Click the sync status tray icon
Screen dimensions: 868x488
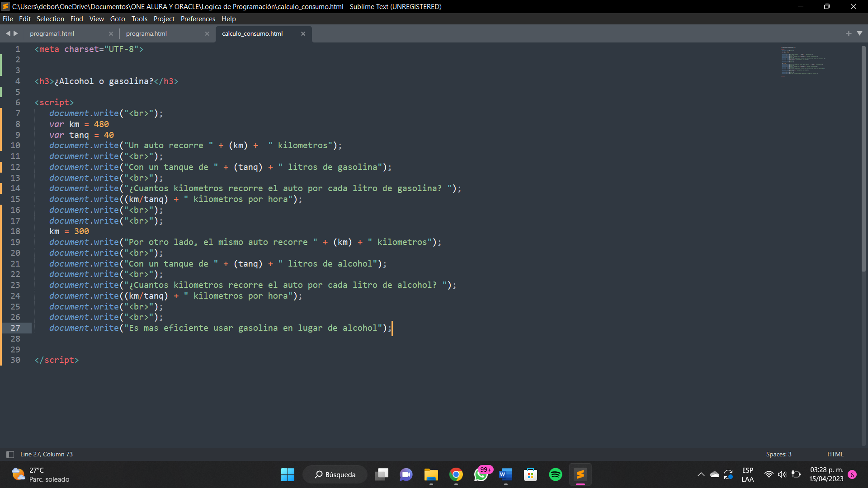728,474
